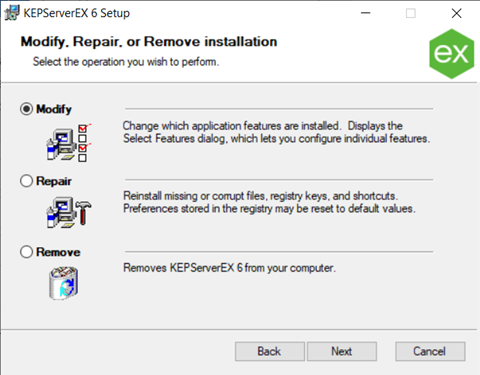
Task: Click the KEPServerEX setup title bar icon
Action: click(x=12, y=13)
